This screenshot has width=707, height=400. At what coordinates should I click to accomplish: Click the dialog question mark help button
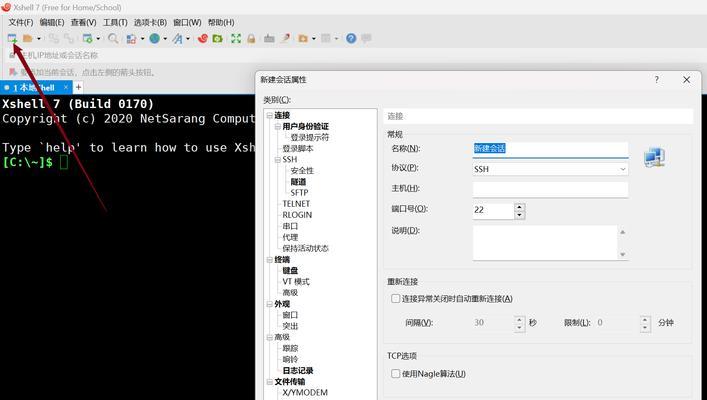pyautogui.click(x=656, y=79)
